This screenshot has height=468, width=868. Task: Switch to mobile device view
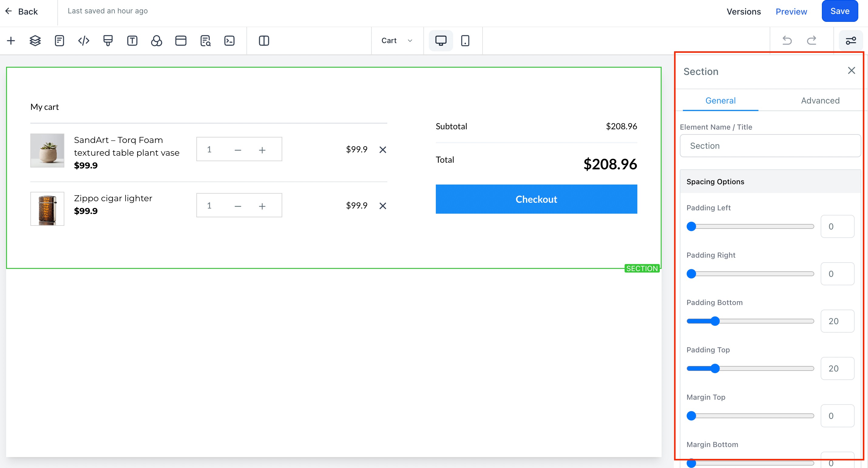pyautogui.click(x=465, y=41)
